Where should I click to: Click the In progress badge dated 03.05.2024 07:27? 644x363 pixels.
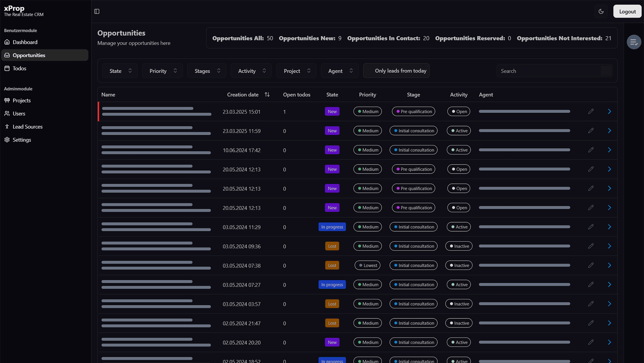tap(332, 285)
